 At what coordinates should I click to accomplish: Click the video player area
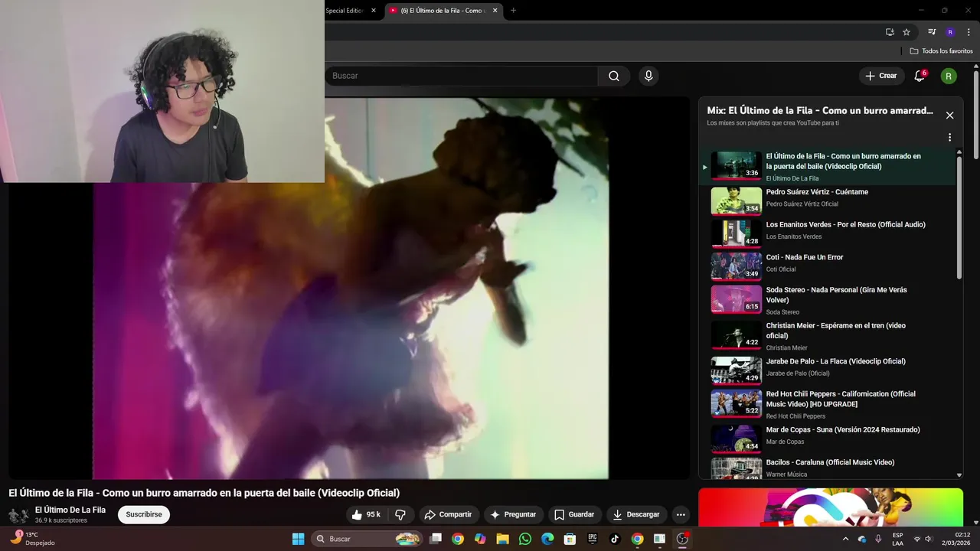coord(349,288)
